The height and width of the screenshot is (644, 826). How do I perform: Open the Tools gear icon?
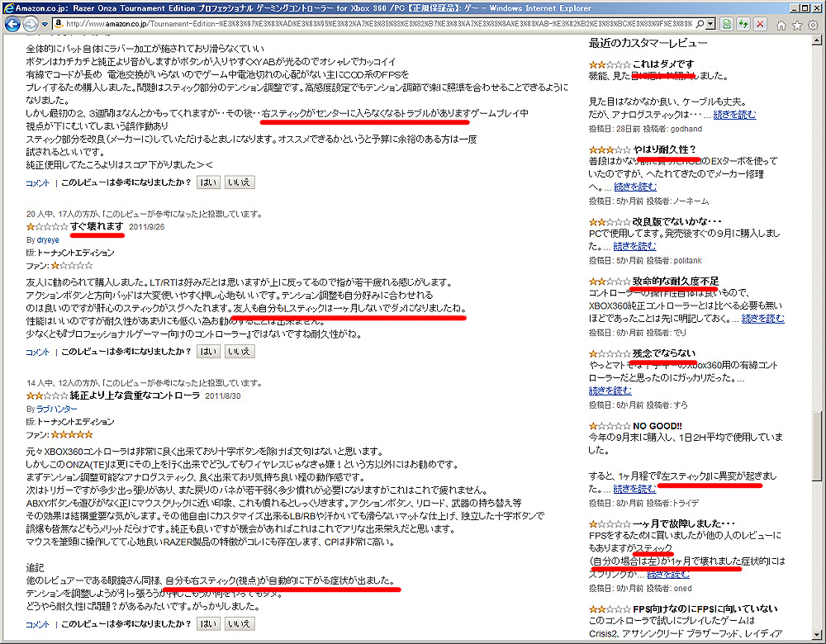[x=814, y=25]
